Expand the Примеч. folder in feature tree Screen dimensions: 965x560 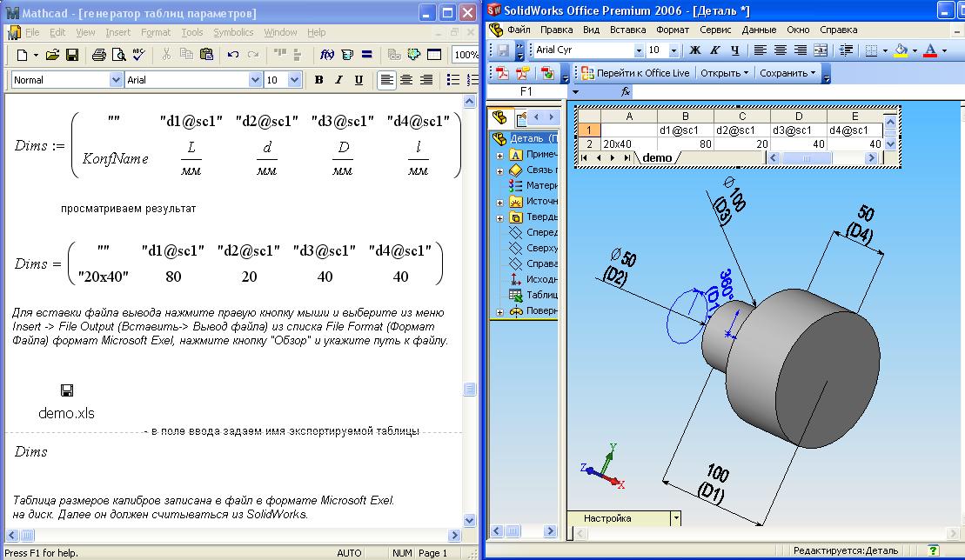(x=499, y=156)
